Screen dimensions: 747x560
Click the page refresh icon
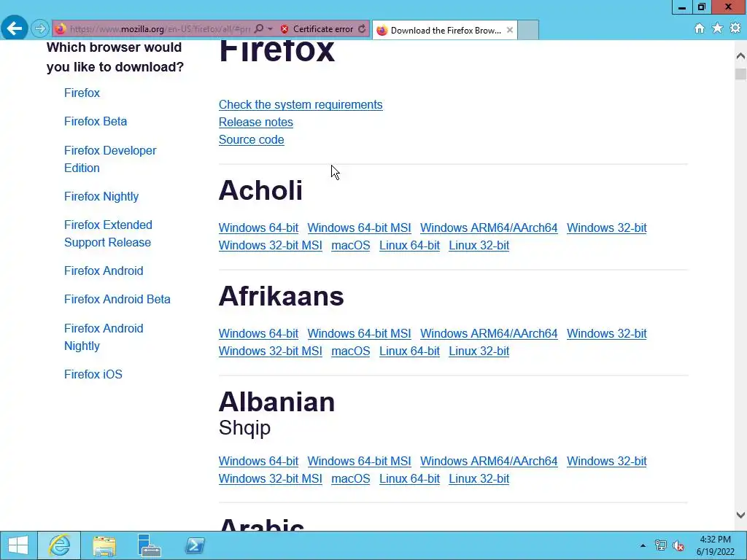[x=362, y=29]
